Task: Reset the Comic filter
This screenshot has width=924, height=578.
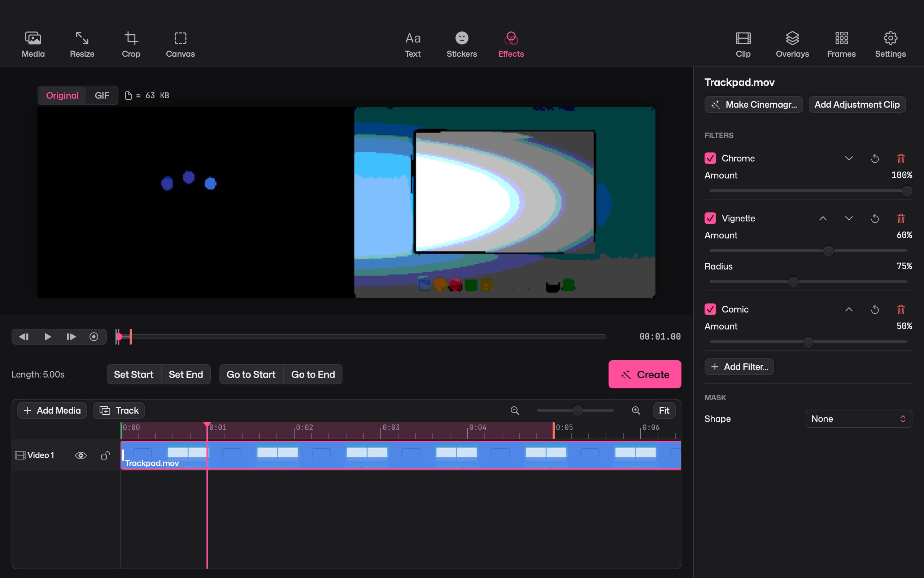Action: [875, 309]
